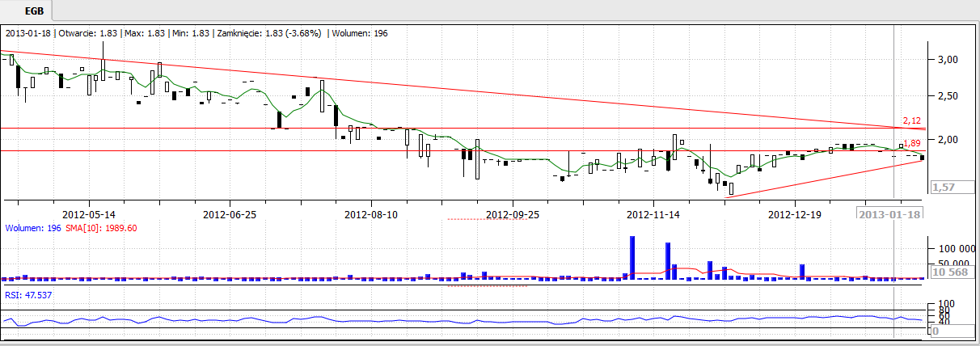Click the 100 000 volume axis label
The image size is (980, 346).
point(953,248)
